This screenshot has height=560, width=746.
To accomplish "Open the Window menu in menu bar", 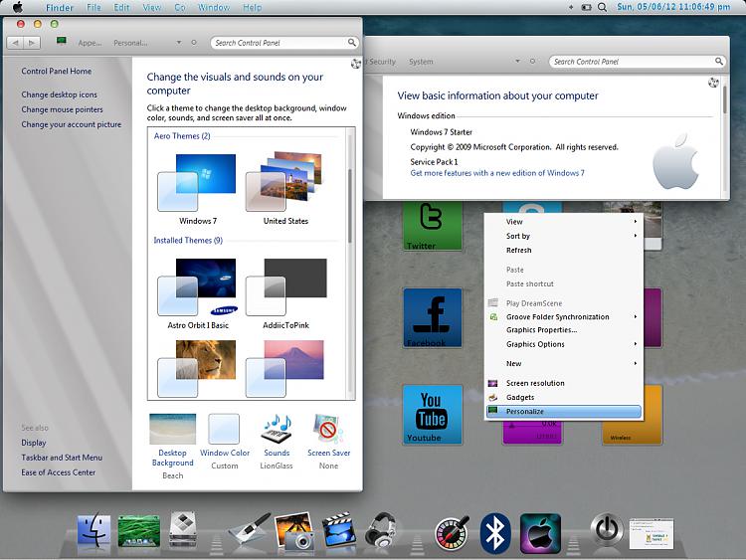I will coord(214,8).
